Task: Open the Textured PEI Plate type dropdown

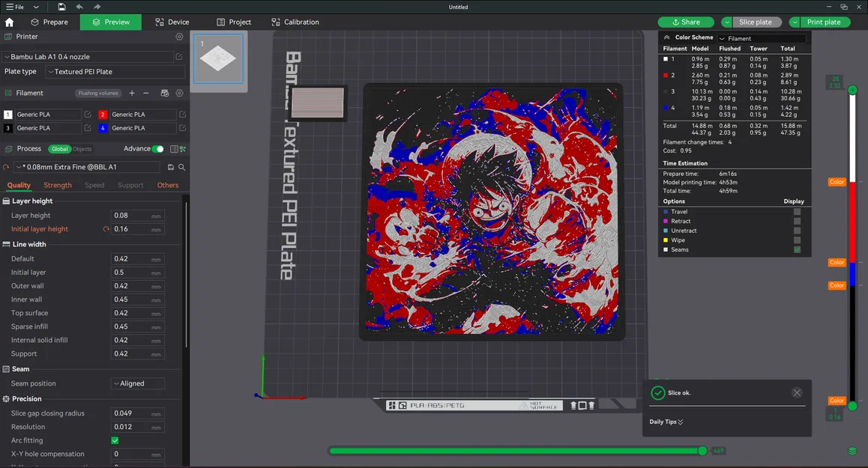Action: point(115,71)
